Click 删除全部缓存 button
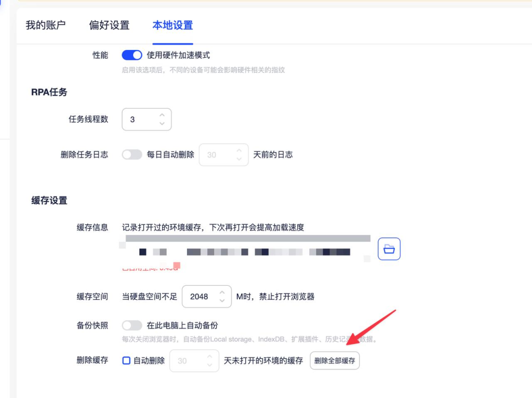Screen dimensions: 532x398 click(335, 361)
